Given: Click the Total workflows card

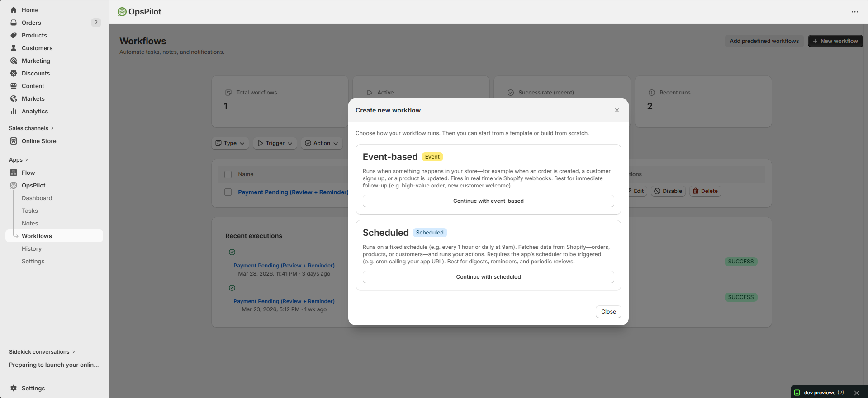Looking at the screenshot, I should [280, 102].
